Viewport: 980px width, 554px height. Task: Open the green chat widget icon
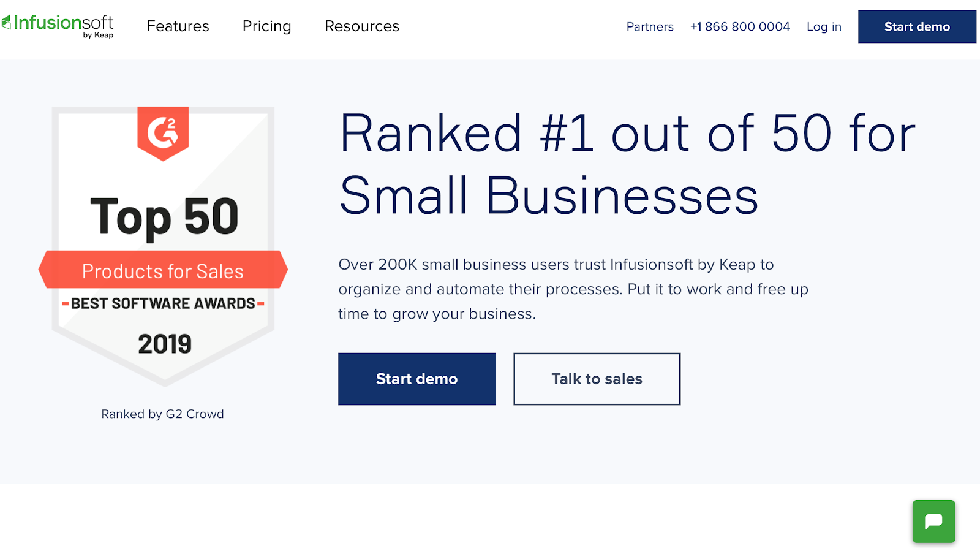coord(933,522)
